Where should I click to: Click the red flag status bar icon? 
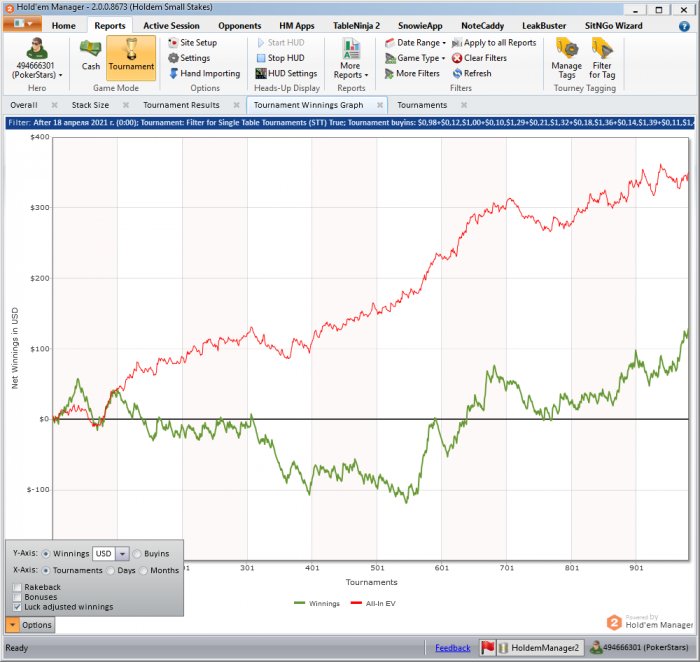tap(488, 647)
